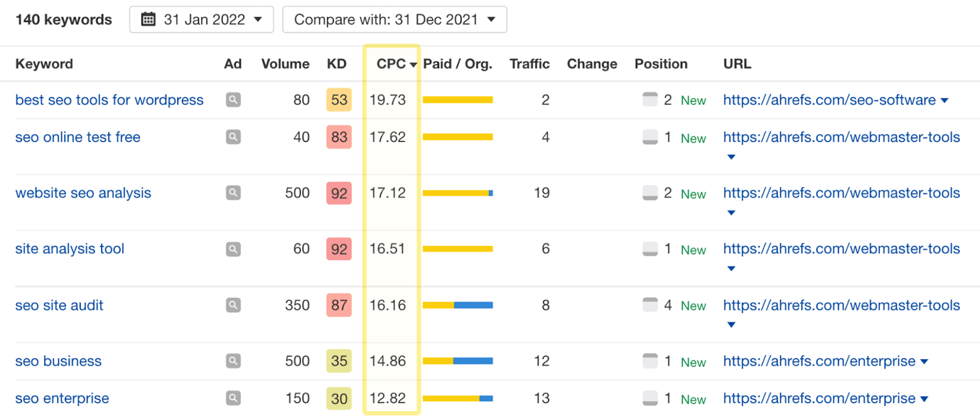Open the 'Compare with: 31 Dec 2021' dropdown
The width and height of the screenshot is (980, 416).
394,20
